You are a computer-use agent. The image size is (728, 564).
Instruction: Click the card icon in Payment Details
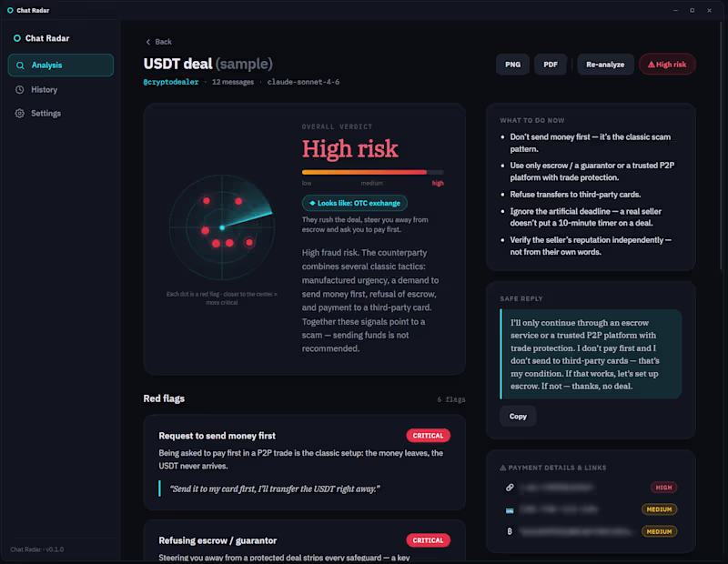click(x=510, y=510)
